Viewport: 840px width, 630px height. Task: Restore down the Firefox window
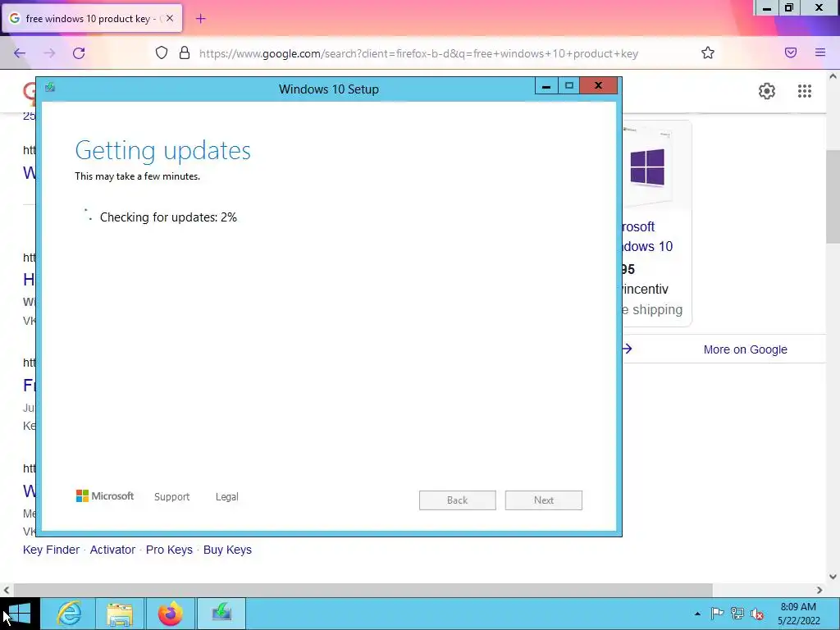(789, 7)
